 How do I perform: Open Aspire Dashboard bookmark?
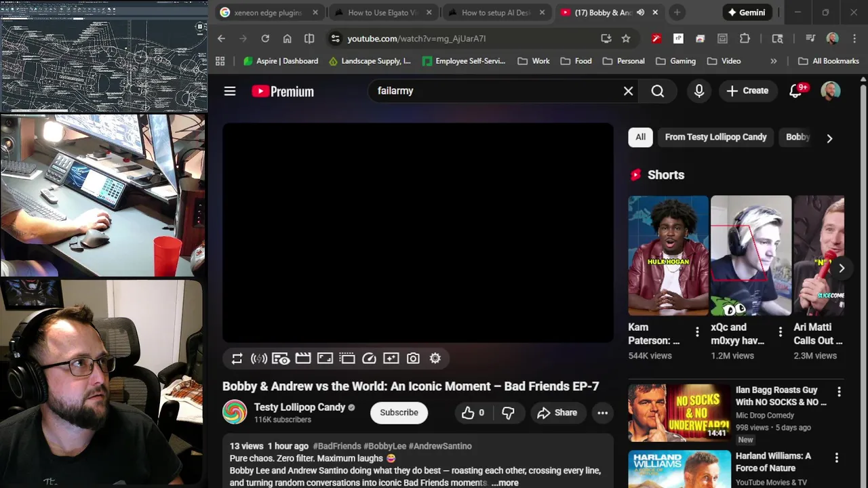[281, 61]
